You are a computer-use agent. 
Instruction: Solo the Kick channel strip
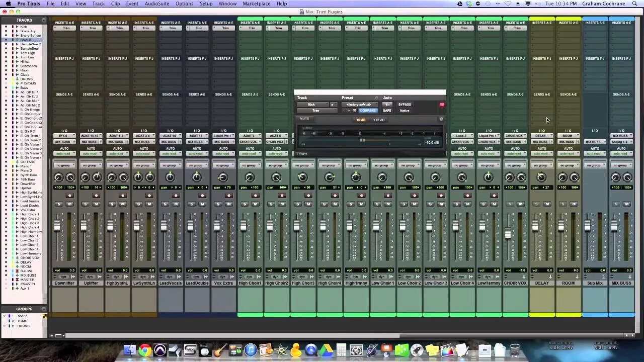tap(60, 204)
